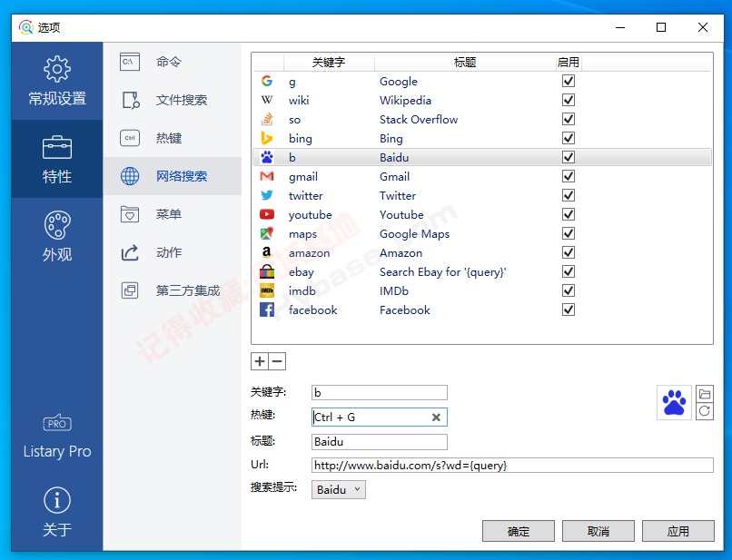Click the Baidu paw icon in list
732x560 pixels.
click(267, 157)
